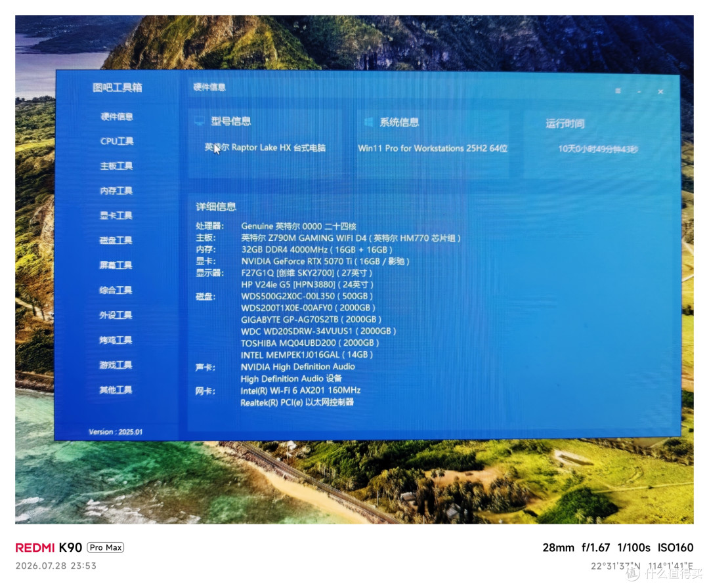Switch to 游戏工具 in the sidebar
The height and width of the screenshot is (588, 709).
point(116,365)
